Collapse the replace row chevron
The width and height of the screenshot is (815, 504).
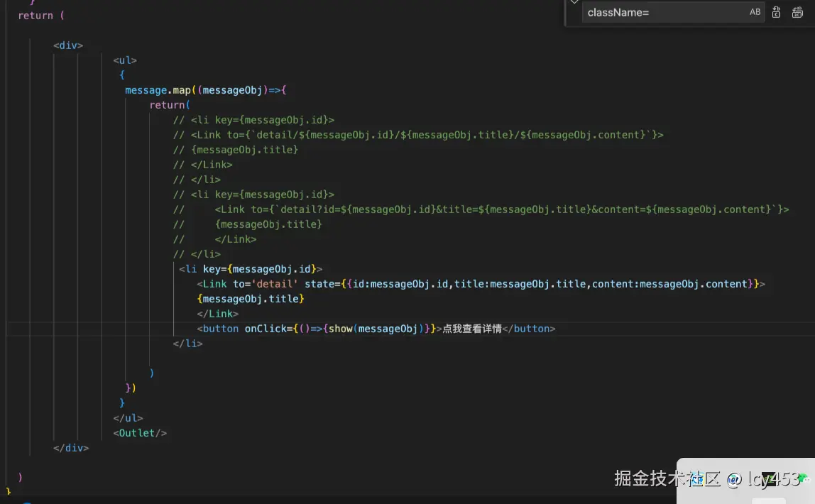574,3
